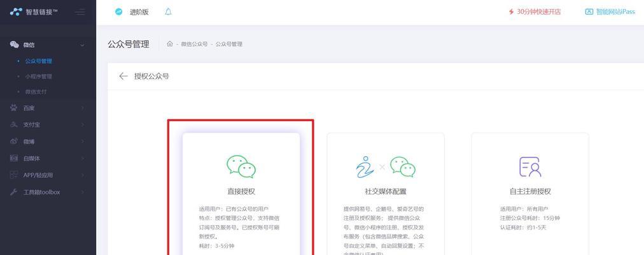Click the 智慧链接 logo icon

coord(16,11)
